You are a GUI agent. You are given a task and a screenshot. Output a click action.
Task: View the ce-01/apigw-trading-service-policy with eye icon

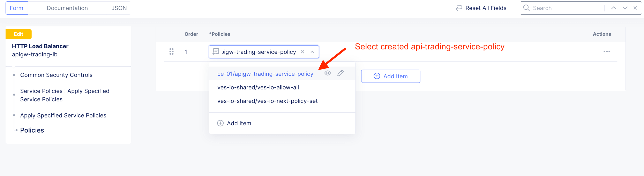click(328, 73)
